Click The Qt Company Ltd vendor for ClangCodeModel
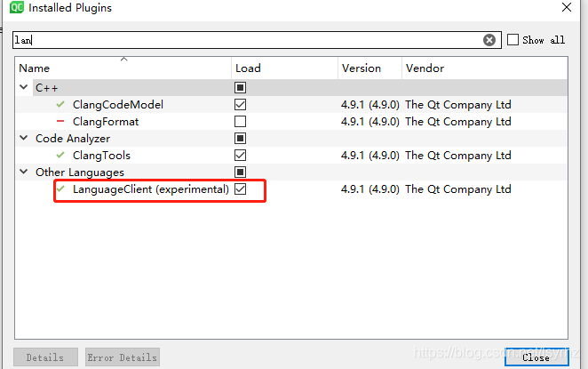 click(x=457, y=105)
